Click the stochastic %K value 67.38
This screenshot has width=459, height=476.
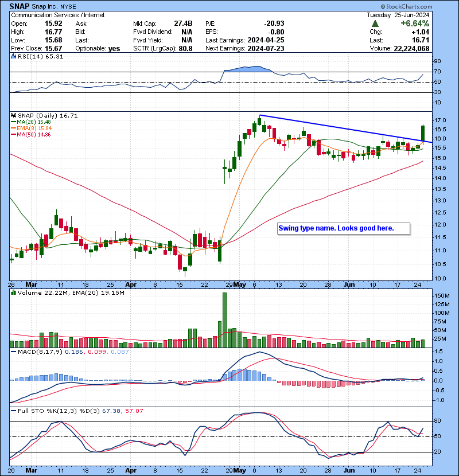click(x=111, y=411)
